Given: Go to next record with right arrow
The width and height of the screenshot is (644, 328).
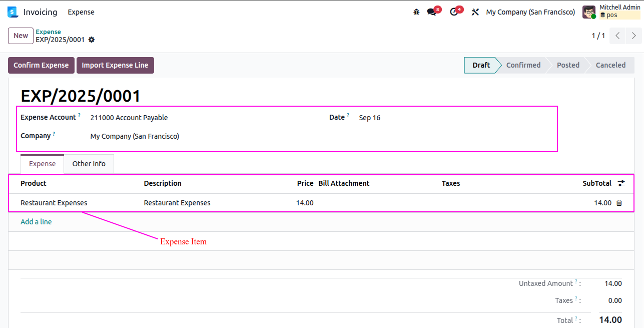Looking at the screenshot, I should [634, 36].
